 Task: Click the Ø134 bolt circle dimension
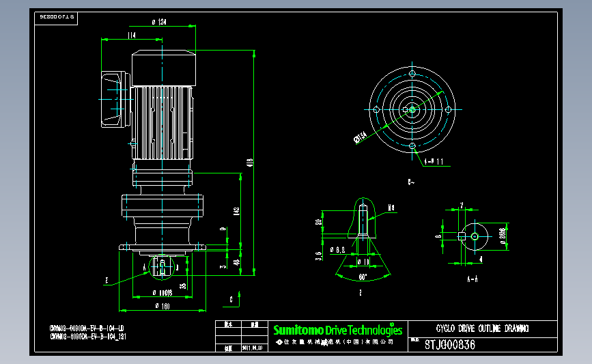[x=360, y=137]
